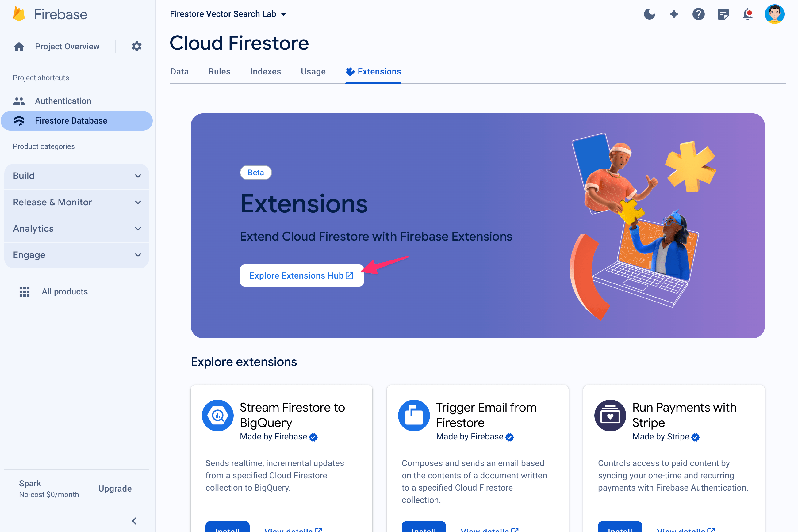This screenshot has height=532, width=798.
Task: Expand the Release & Monitor category
Action: click(77, 202)
